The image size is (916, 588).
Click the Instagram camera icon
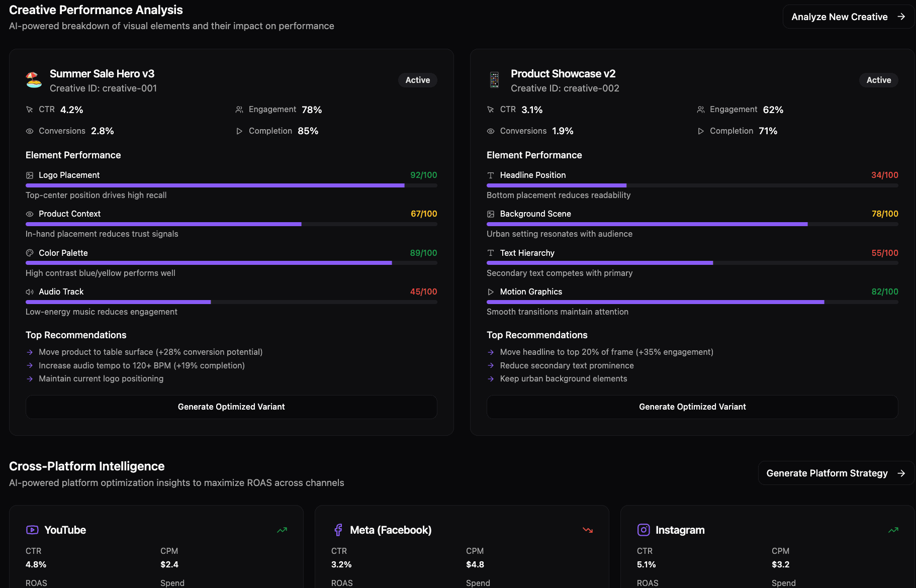[644, 530]
